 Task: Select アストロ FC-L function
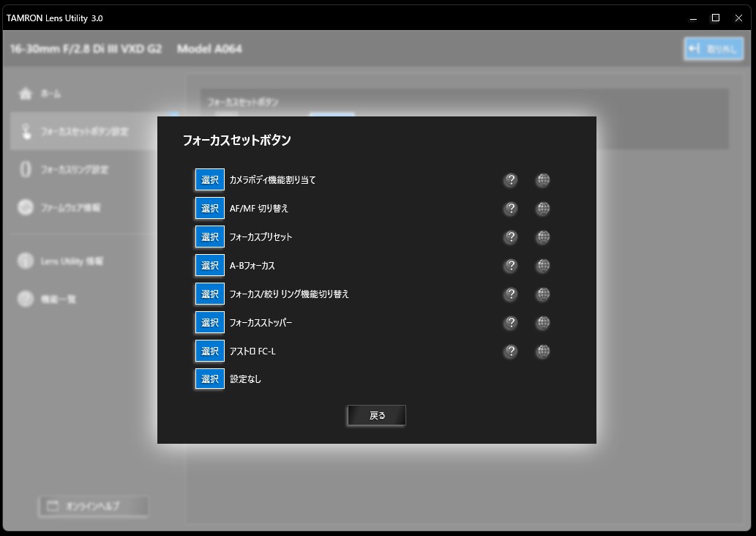click(x=210, y=351)
